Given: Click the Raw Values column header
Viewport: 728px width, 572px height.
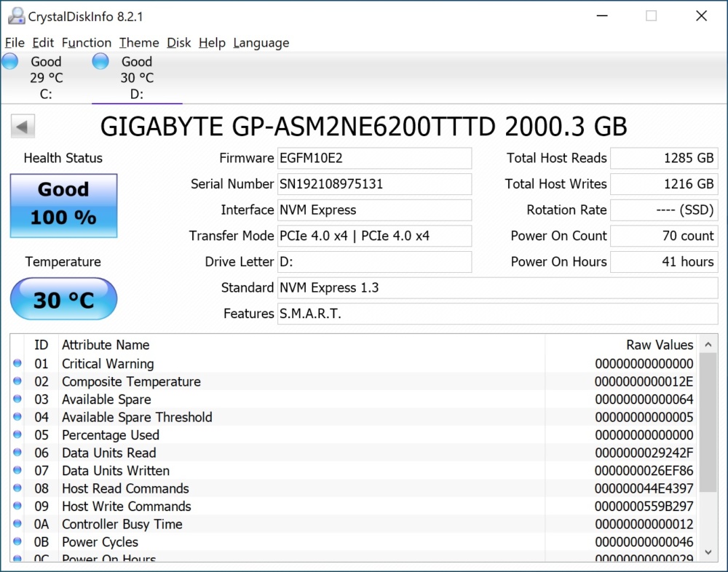Looking at the screenshot, I should point(660,345).
